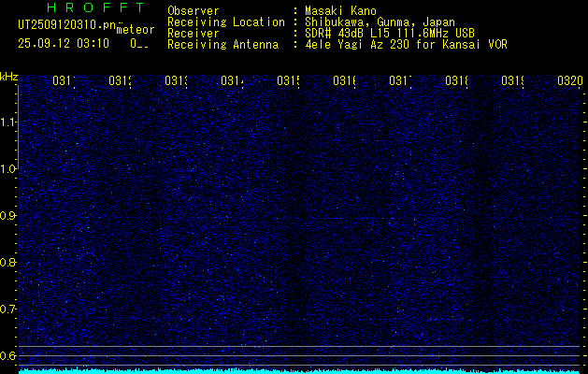The image size is (588, 374).
Task: Click the 'Receiving Location' label
Action: coord(226,22)
